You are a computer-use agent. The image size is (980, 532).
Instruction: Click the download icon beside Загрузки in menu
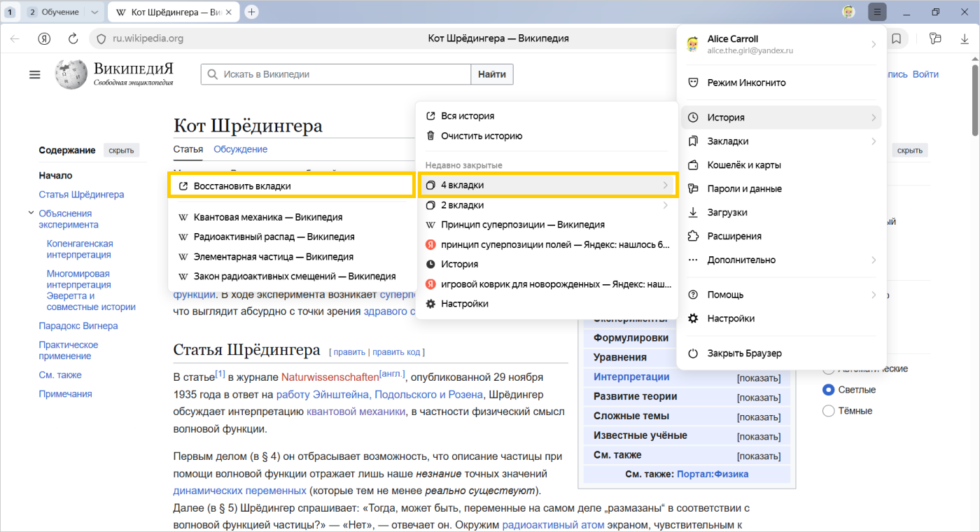click(693, 212)
